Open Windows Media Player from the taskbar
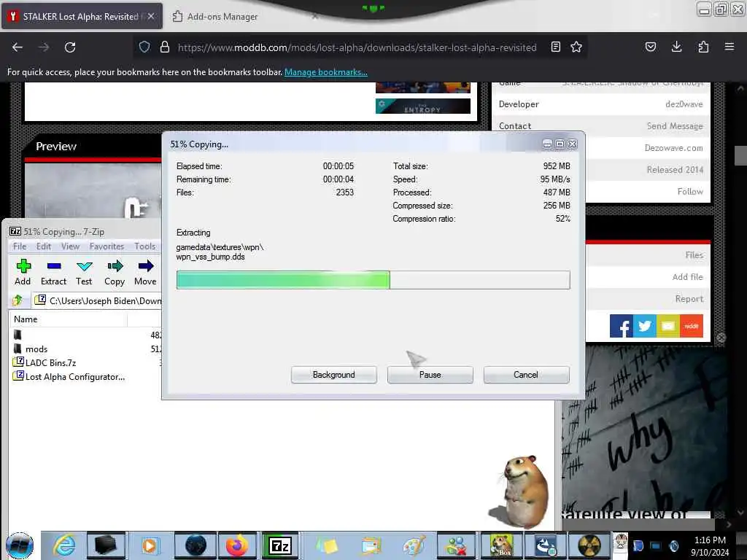 point(150,545)
